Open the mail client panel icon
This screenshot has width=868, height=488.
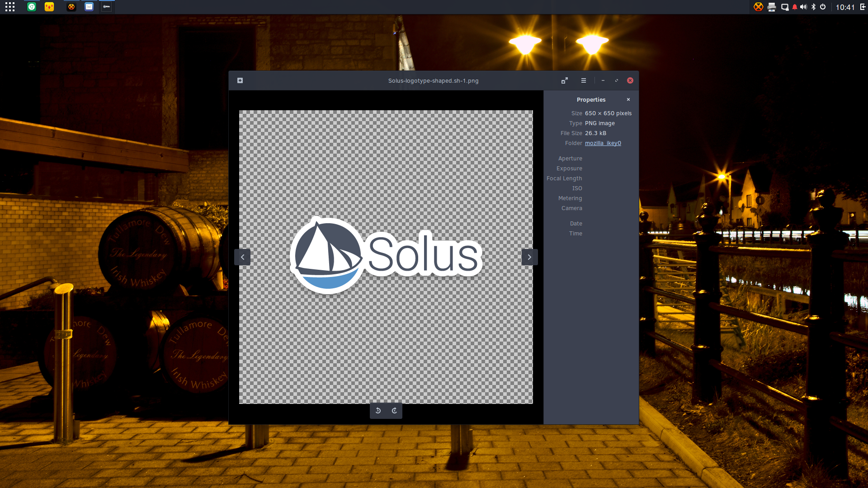tap(89, 7)
